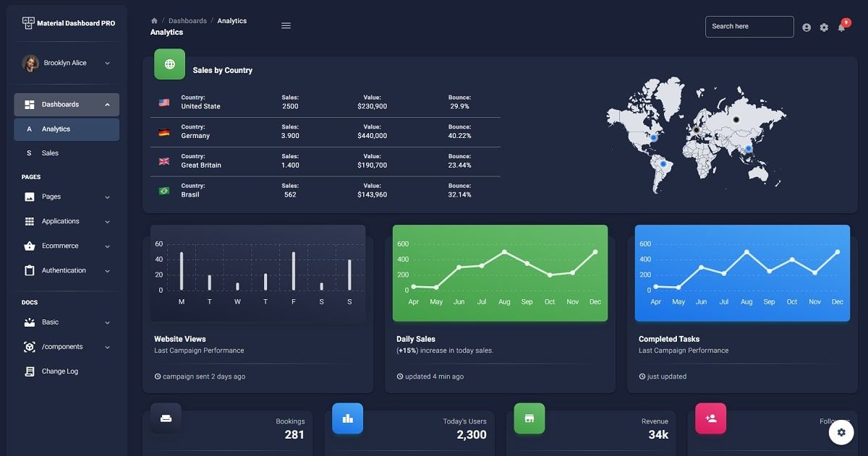Click the Followers share icon
Screen dimensions: 868x456
(710, 418)
